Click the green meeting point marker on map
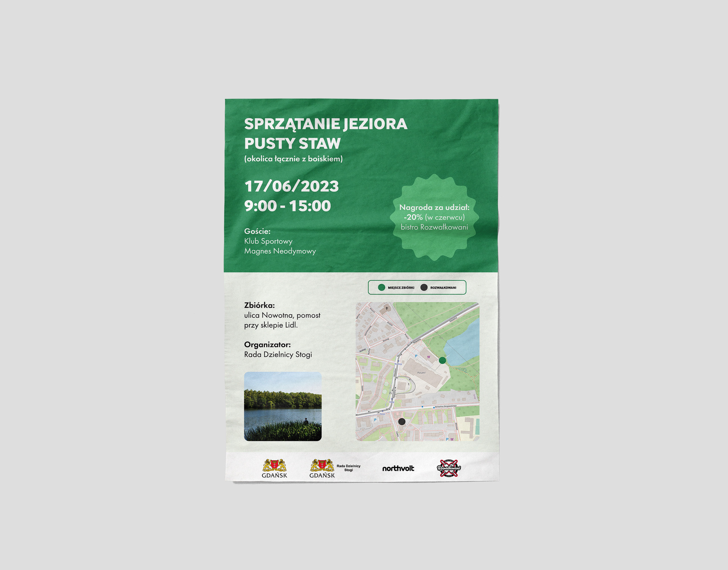The height and width of the screenshot is (570, 728). coord(442,361)
